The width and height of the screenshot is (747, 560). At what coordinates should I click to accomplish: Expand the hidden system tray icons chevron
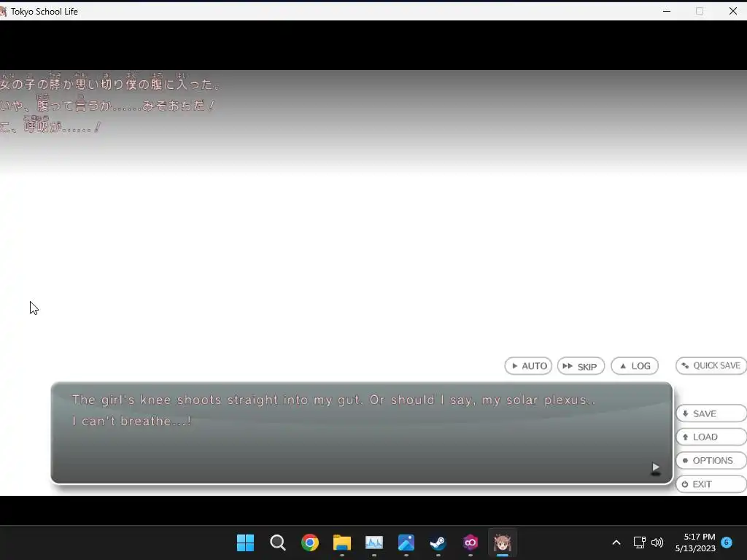[x=616, y=542]
